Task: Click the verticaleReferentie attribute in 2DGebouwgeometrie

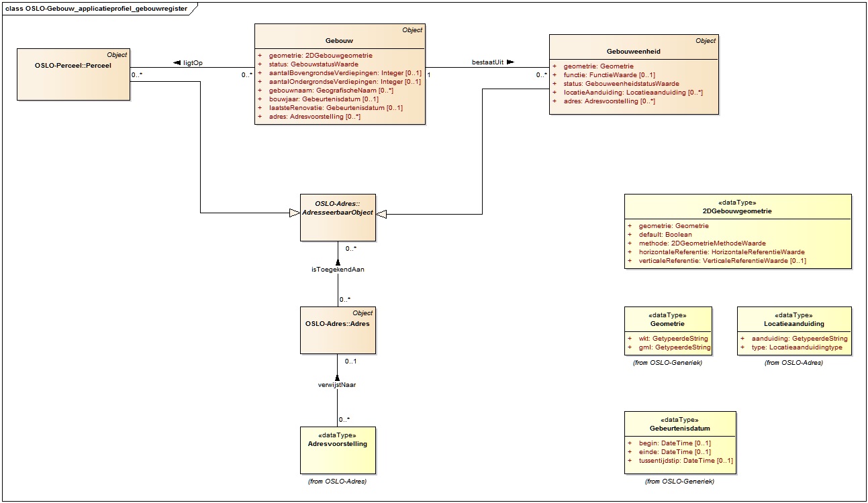Action: pyautogui.click(x=722, y=261)
